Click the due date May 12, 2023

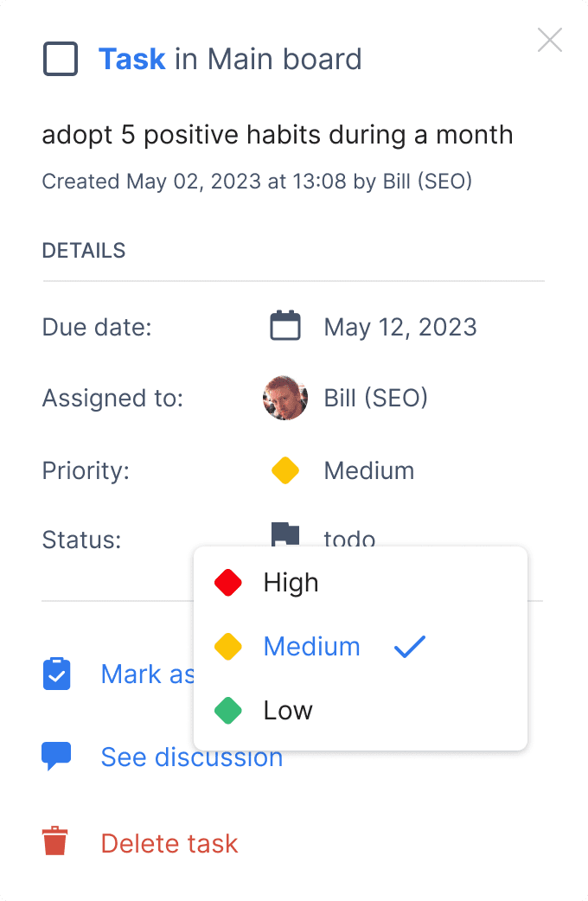coord(399,327)
